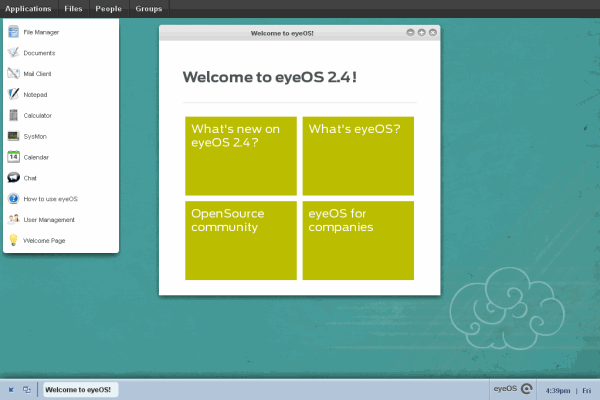The width and height of the screenshot is (600, 400).
Task: Click the eyeOS logo in the taskbar
Action: (513, 389)
